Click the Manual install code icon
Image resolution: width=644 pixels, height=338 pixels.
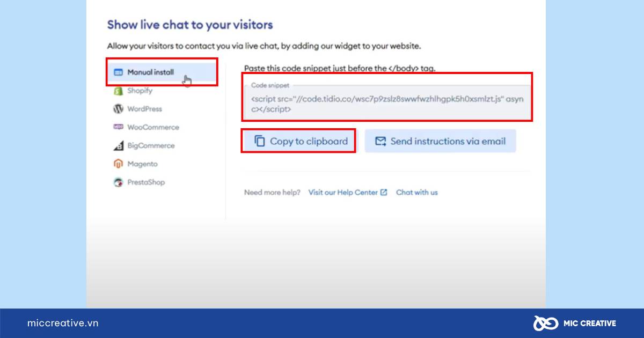click(x=119, y=72)
